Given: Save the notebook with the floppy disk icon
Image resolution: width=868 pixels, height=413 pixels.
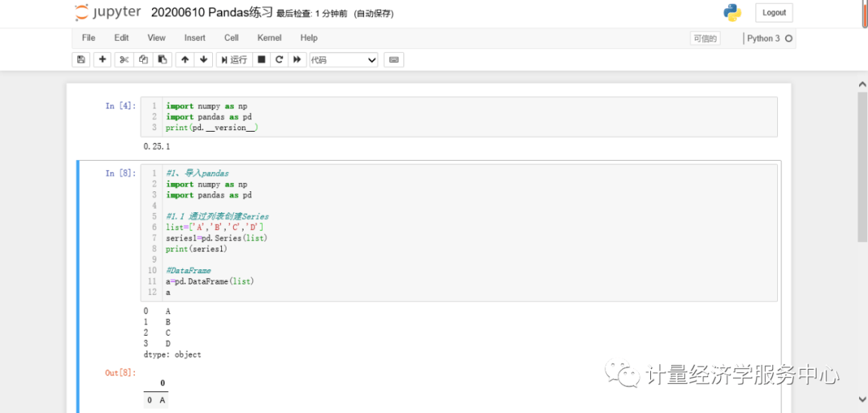Looking at the screenshot, I should [x=81, y=59].
